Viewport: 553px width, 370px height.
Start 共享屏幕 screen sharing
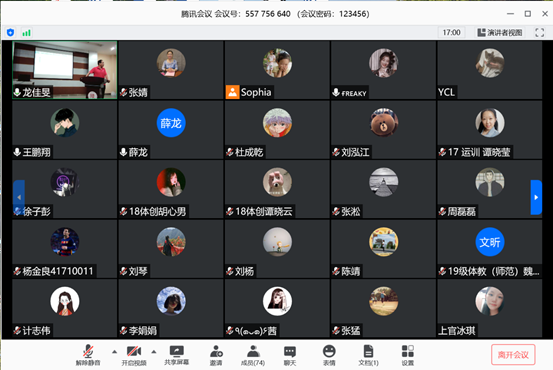[176, 355]
